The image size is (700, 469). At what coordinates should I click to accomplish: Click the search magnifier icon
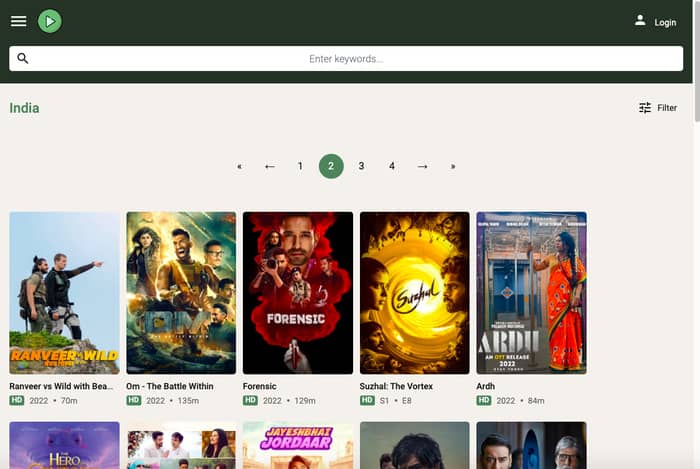point(23,59)
